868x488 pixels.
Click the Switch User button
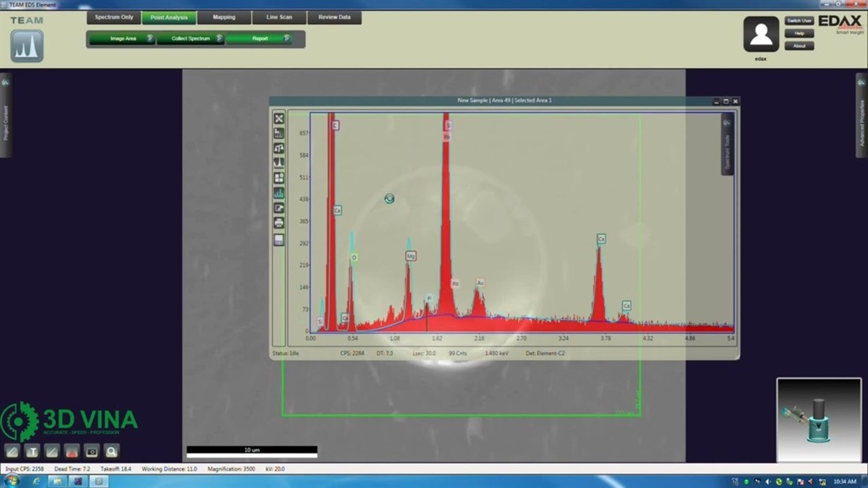coord(799,21)
